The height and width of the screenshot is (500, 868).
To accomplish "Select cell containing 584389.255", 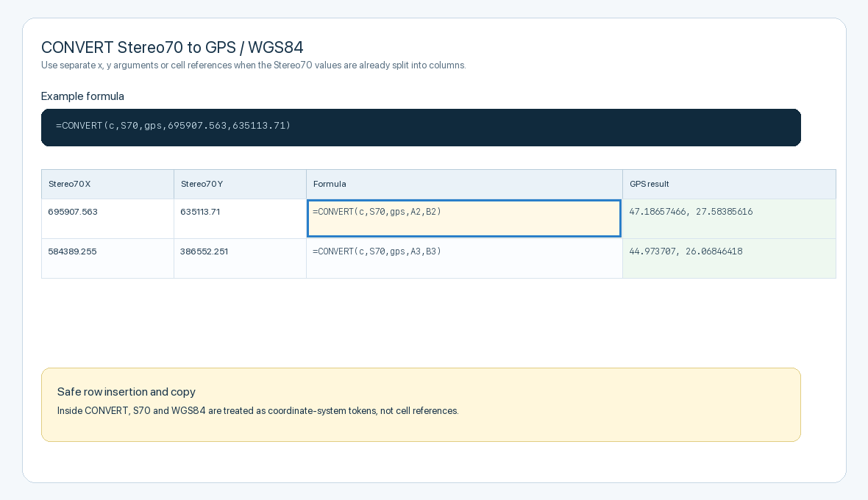I will [107, 259].
